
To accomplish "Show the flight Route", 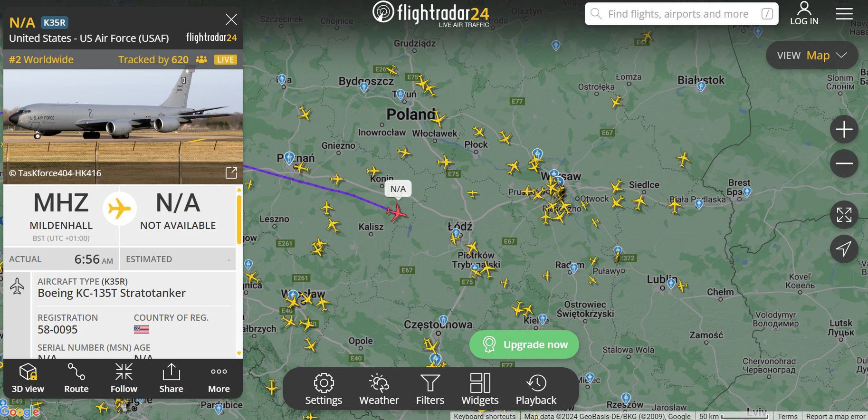I will (x=76, y=378).
